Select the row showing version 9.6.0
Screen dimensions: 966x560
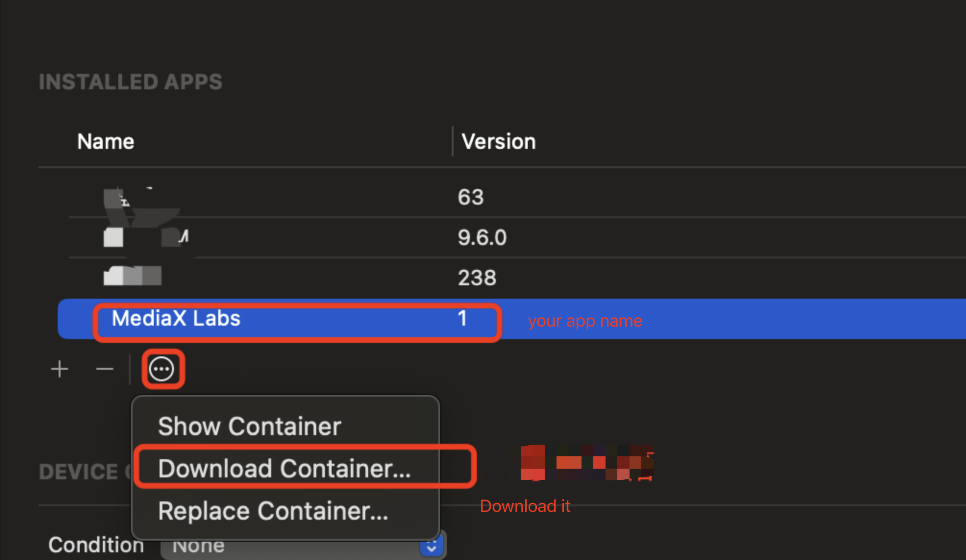482,238
